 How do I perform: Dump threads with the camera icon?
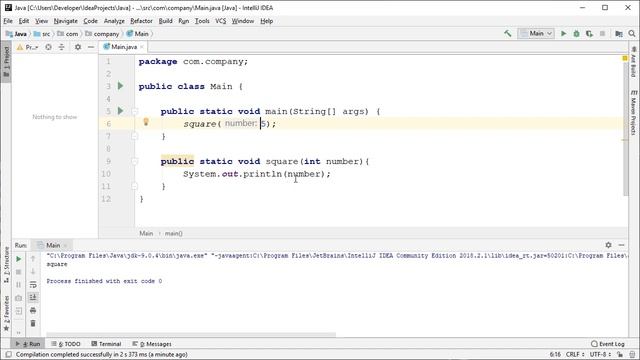pos(18,298)
